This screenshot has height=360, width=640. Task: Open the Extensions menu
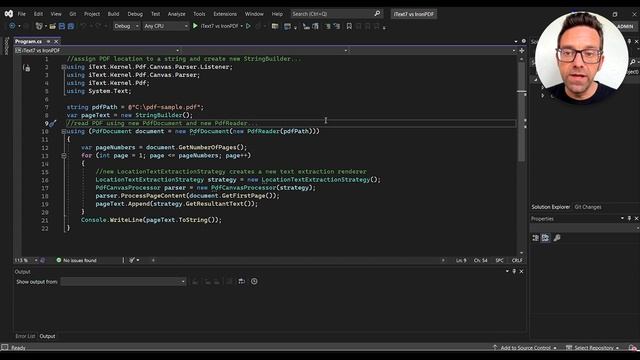(225, 14)
